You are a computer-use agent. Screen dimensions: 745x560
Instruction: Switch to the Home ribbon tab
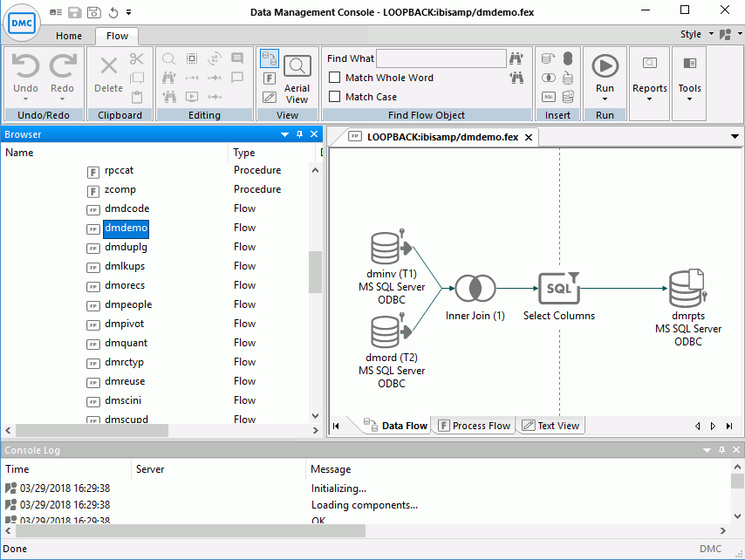click(x=69, y=36)
